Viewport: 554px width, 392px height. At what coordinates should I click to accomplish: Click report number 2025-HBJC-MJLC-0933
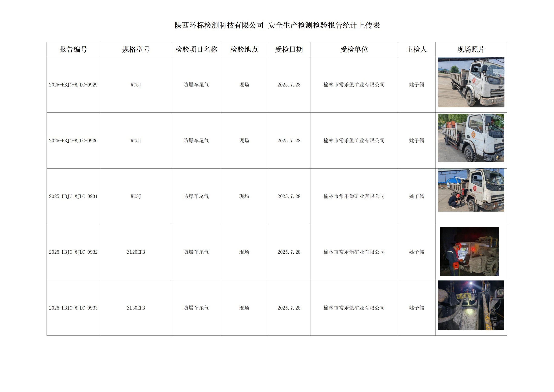click(x=73, y=308)
